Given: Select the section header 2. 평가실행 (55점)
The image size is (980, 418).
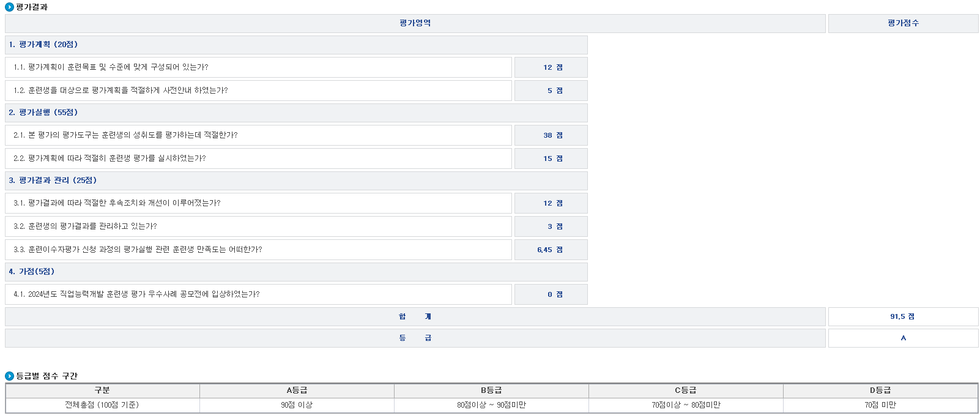Looking at the screenshot, I should (43, 113).
